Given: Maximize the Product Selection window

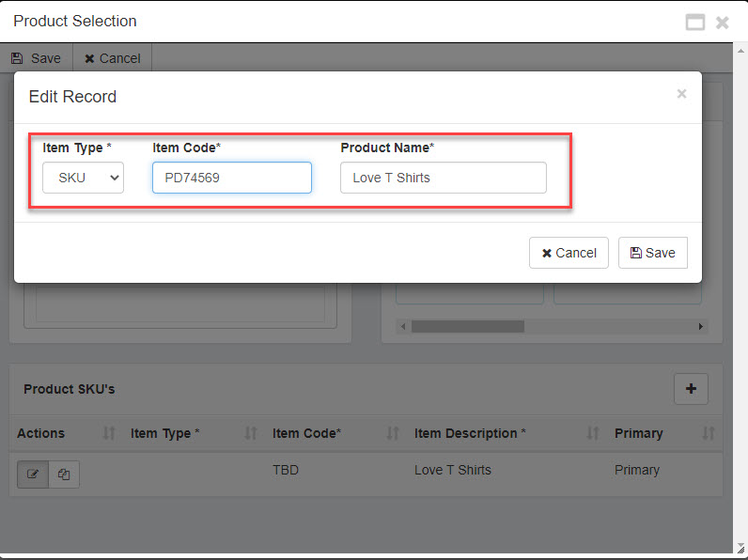Looking at the screenshot, I should pos(695,22).
